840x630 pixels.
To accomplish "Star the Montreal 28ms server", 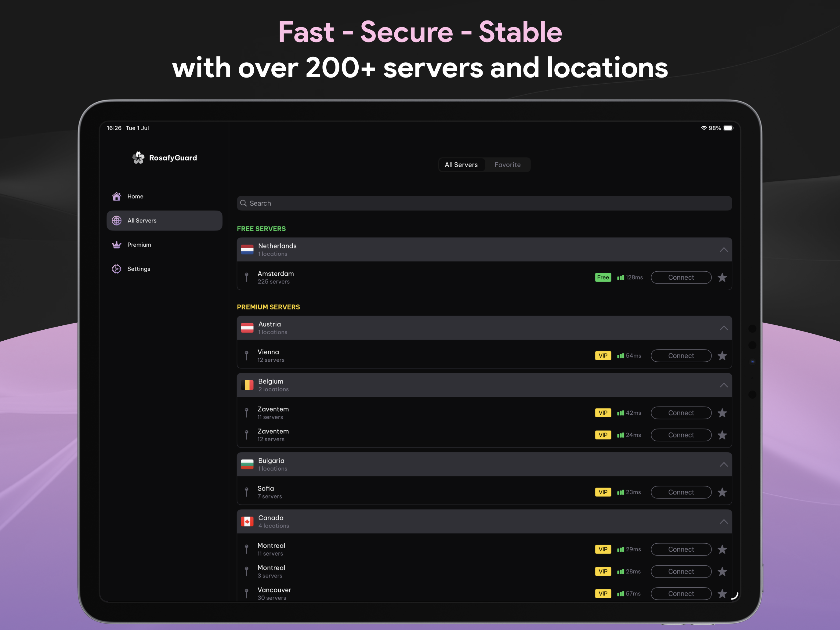I will tap(722, 571).
